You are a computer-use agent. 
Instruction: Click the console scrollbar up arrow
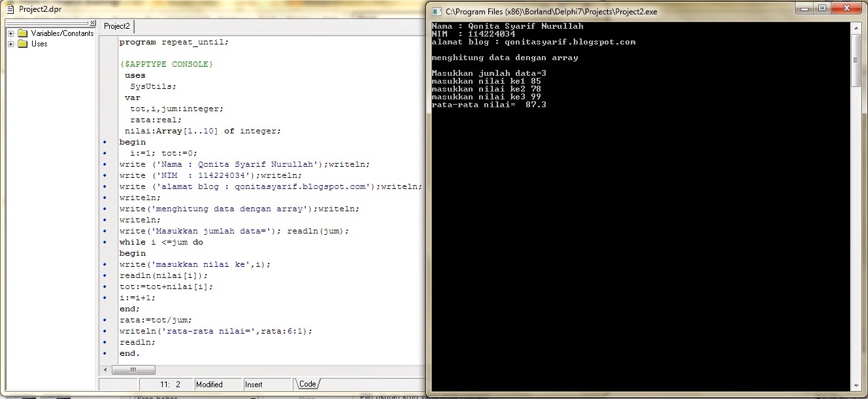[x=856, y=27]
